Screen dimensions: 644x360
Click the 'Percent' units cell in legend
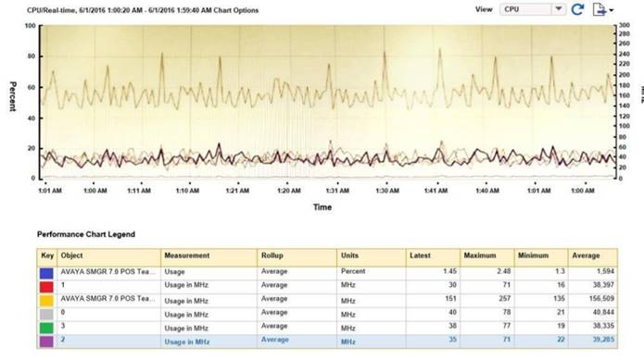[353, 271]
